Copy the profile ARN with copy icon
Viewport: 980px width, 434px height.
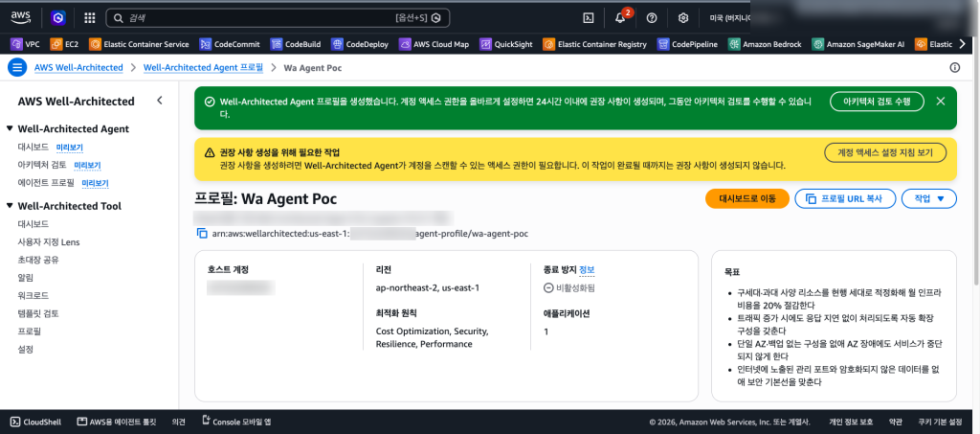coord(202,234)
